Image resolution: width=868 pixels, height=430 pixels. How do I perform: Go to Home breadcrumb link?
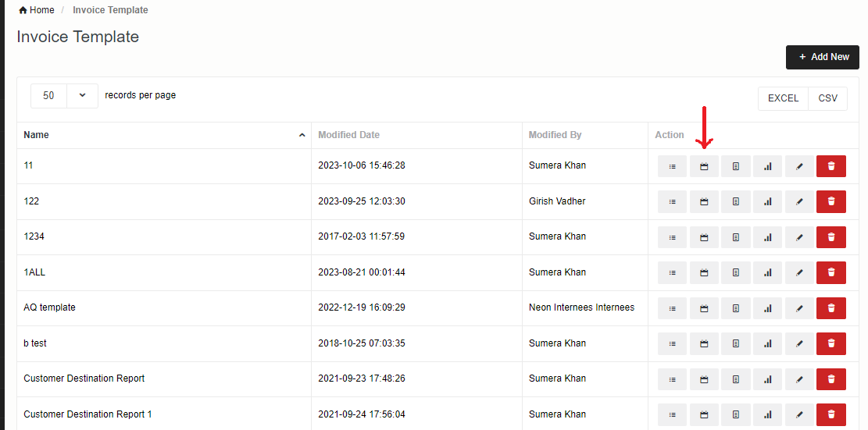42,10
